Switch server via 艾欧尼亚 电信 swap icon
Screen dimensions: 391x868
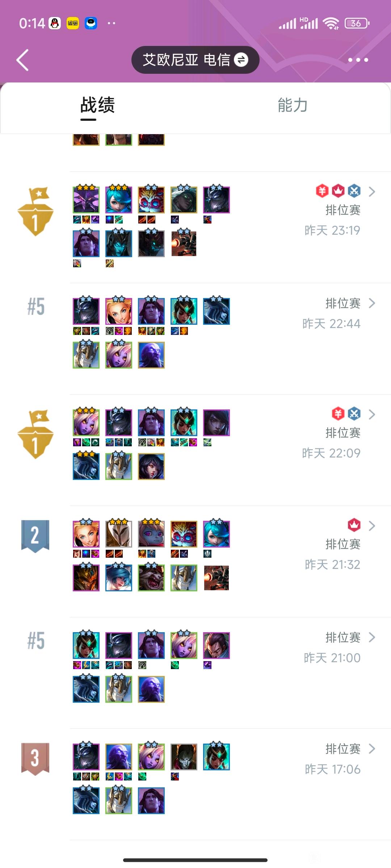click(x=241, y=60)
